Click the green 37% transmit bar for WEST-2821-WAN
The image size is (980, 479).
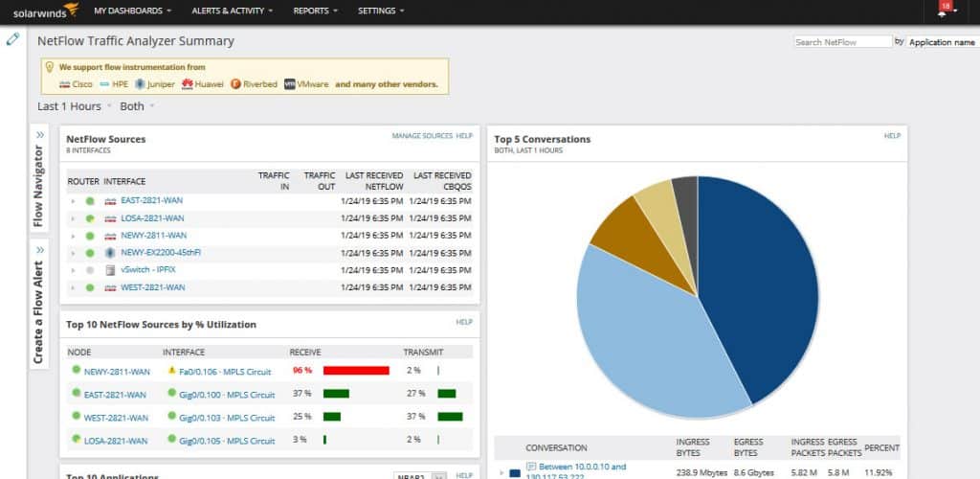coord(450,417)
